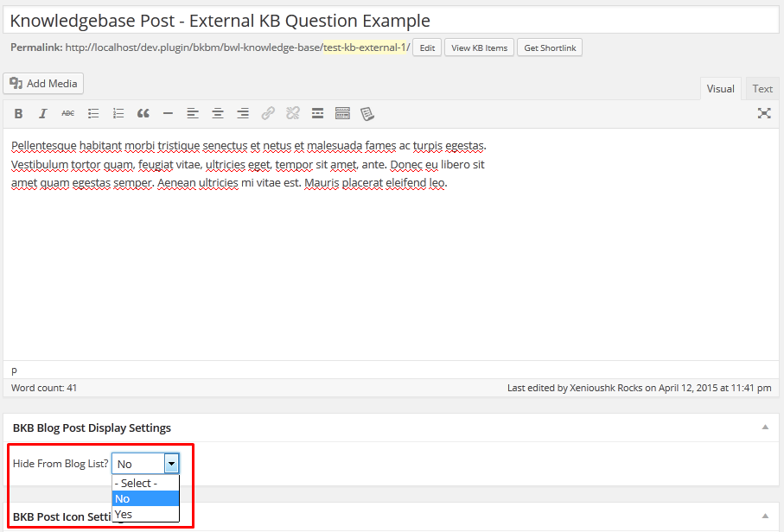Screen dimensions: 784x532
Task: Insert a bulleted list
Action: coord(93,114)
